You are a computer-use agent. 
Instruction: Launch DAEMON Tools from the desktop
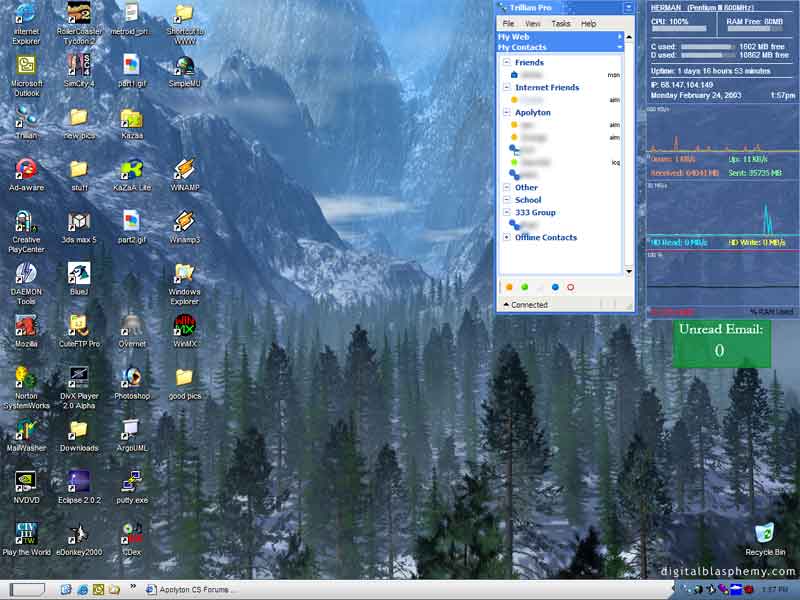26,273
